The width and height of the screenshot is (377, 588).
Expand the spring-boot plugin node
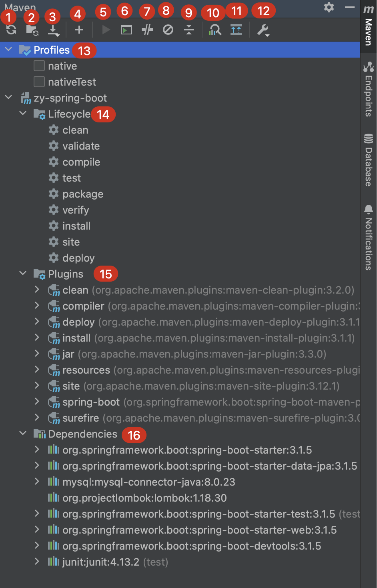(x=37, y=401)
